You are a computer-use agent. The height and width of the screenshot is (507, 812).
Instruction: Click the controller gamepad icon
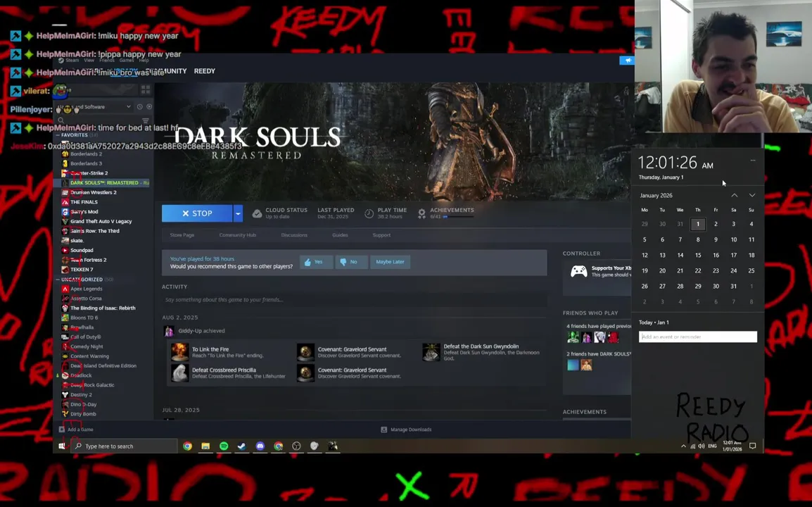578,271
